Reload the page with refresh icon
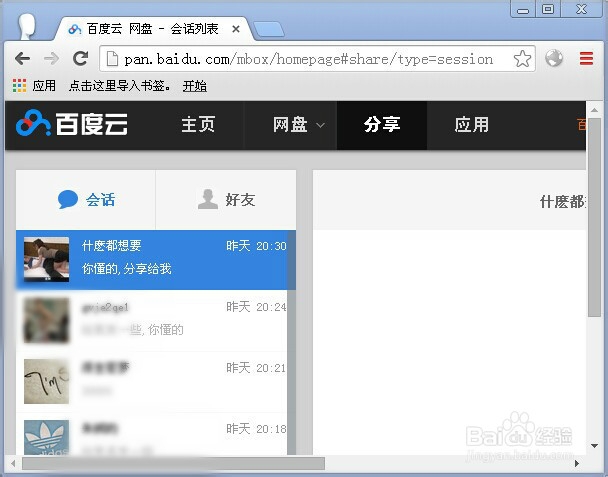 pyautogui.click(x=81, y=59)
